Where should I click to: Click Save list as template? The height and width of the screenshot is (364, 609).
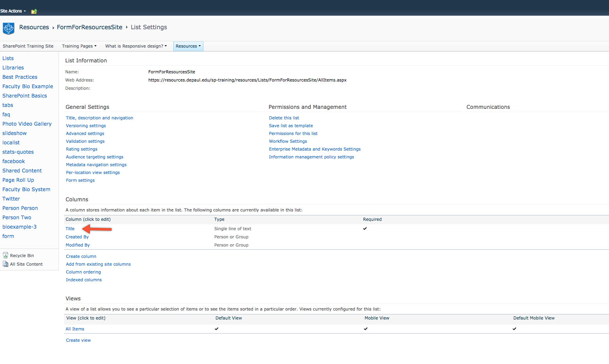pos(291,126)
